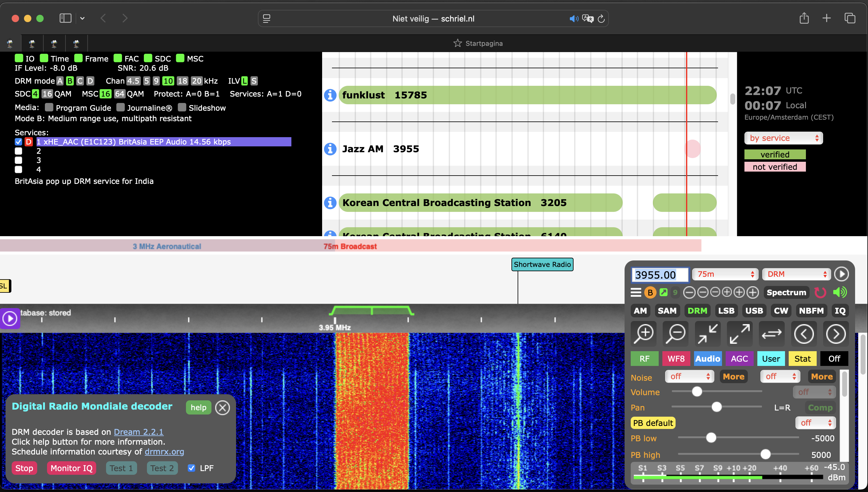Image resolution: width=868 pixels, height=492 pixels.
Task: Open the 75m band dropdown
Action: pyautogui.click(x=725, y=274)
